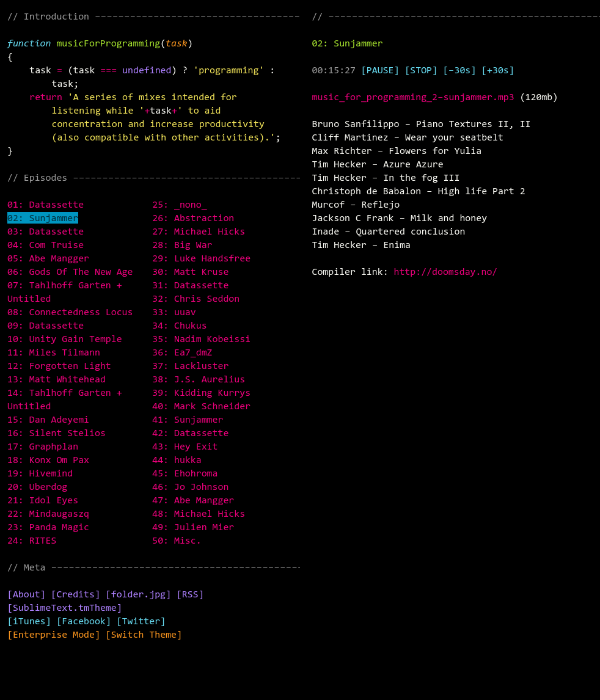Open episode 27: Michael Hicks
The width and height of the screenshot is (600, 700).
pyautogui.click(x=199, y=232)
